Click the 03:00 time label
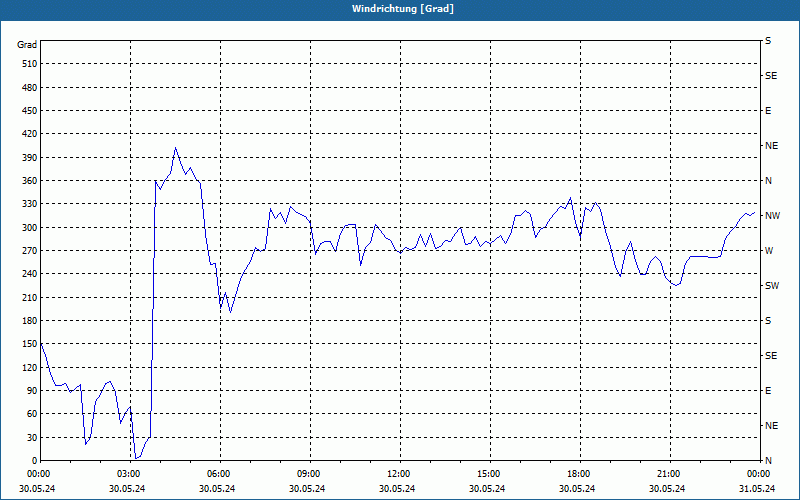Image resolution: width=800 pixels, height=500 pixels. [129, 474]
